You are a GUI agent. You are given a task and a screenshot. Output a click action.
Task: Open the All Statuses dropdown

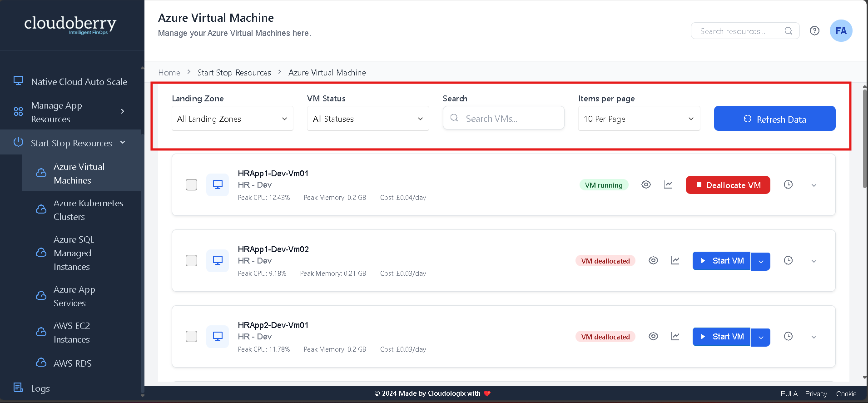tap(368, 119)
